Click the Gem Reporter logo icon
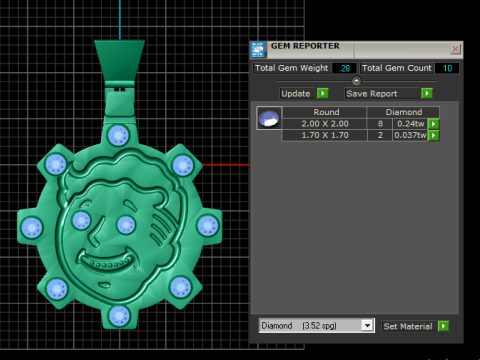This screenshot has width=480, height=360. click(x=258, y=50)
